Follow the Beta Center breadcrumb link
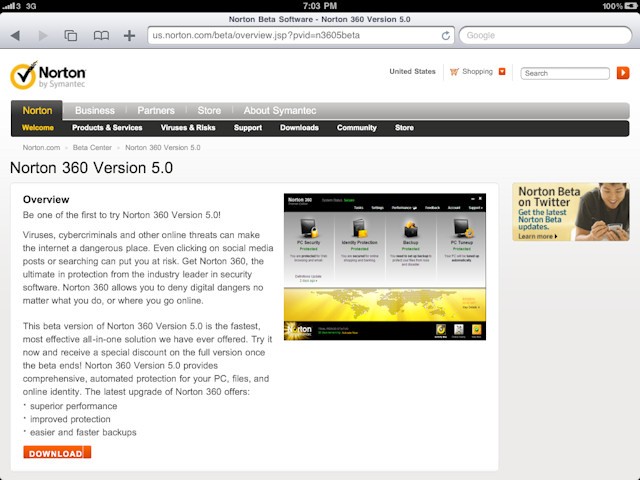 pyautogui.click(x=92, y=148)
